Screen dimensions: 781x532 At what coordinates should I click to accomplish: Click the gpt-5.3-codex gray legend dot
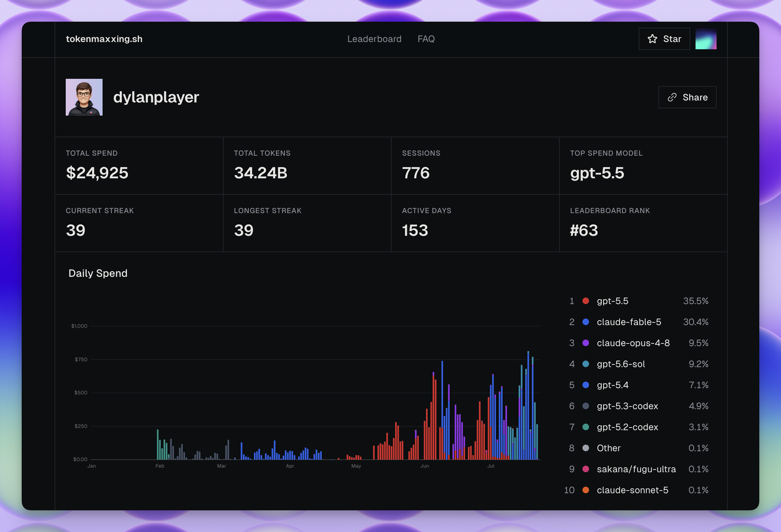pyautogui.click(x=585, y=406)
